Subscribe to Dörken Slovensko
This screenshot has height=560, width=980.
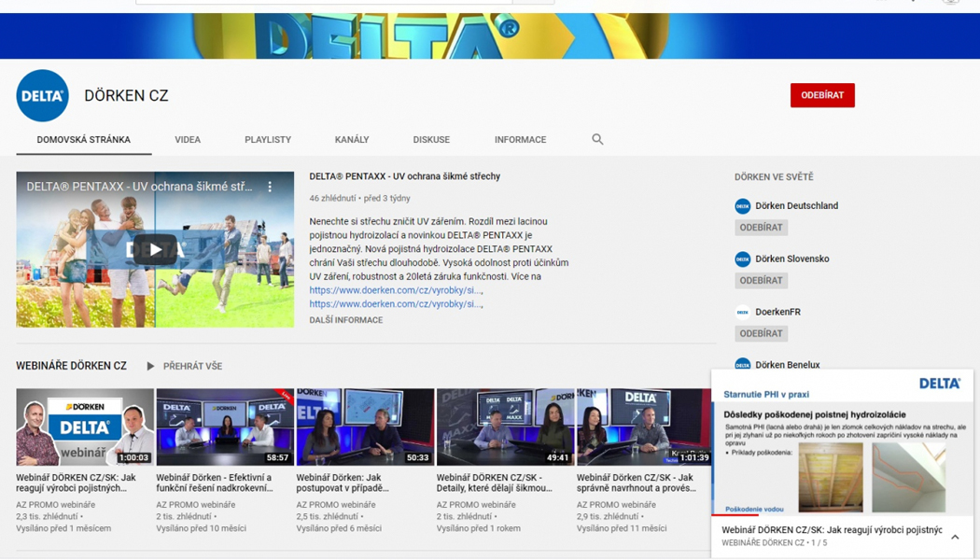tap(761, 281)
